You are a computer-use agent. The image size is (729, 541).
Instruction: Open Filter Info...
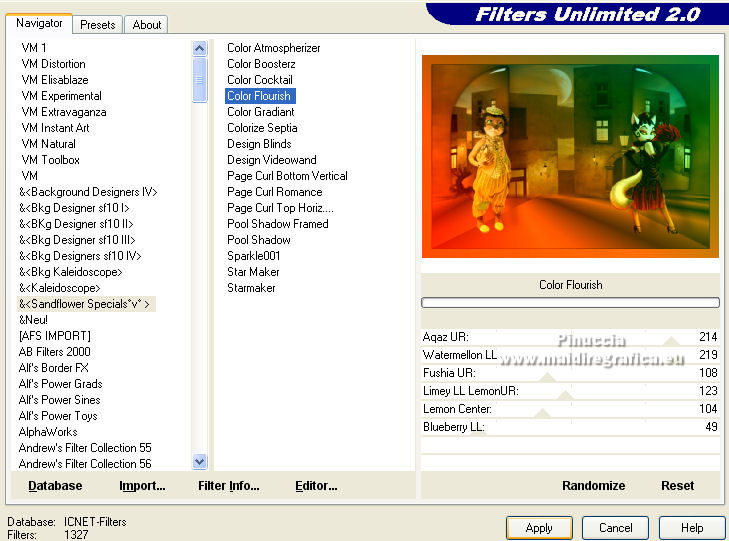[x=229, y=486]
